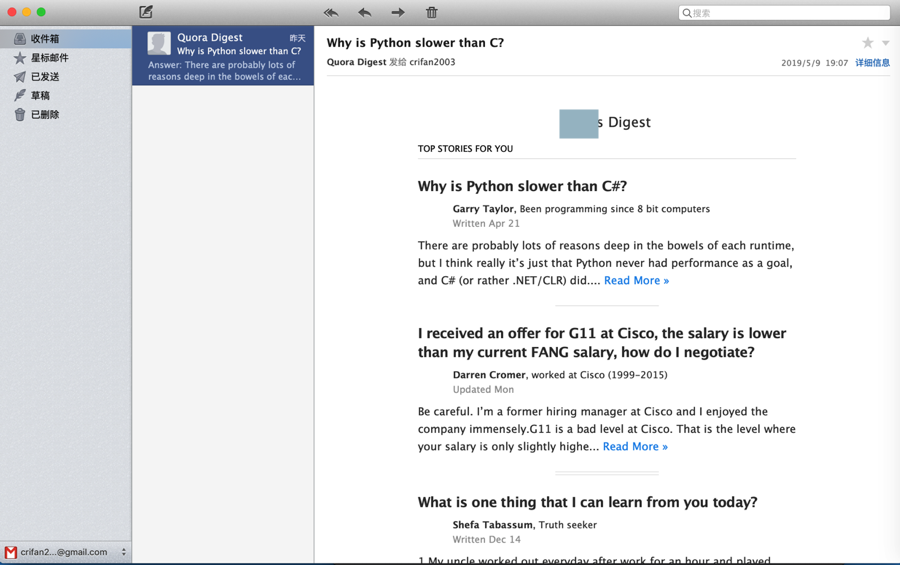900x565 pixels.
Task: Click the sender name Quora Digest in header
Action: tap(356, 62)
